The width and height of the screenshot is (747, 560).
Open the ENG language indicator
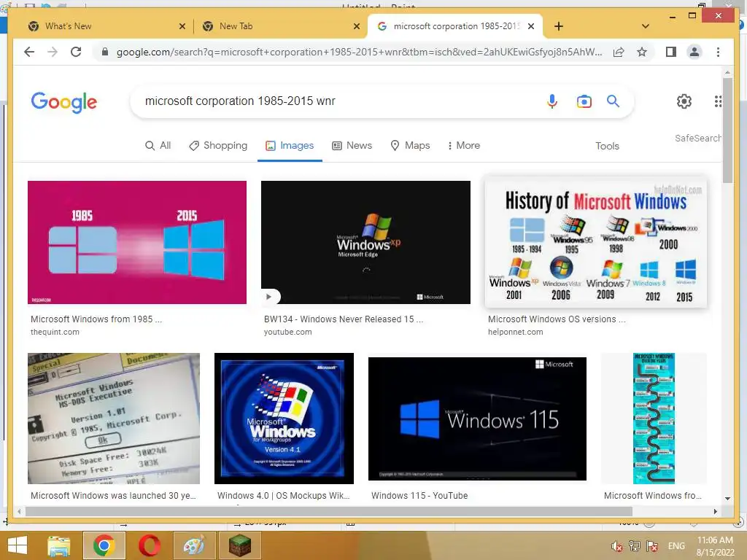pyautogui.click(x=676, y=546)
